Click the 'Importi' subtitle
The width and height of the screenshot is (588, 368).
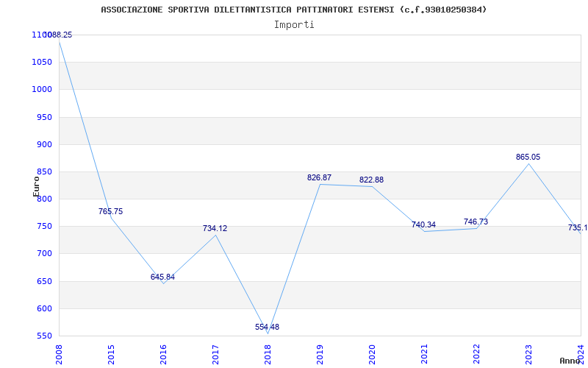point(294,25)
